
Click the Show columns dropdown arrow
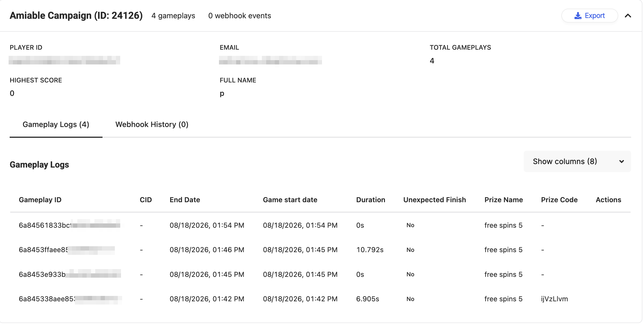click(x=621, y=161)
